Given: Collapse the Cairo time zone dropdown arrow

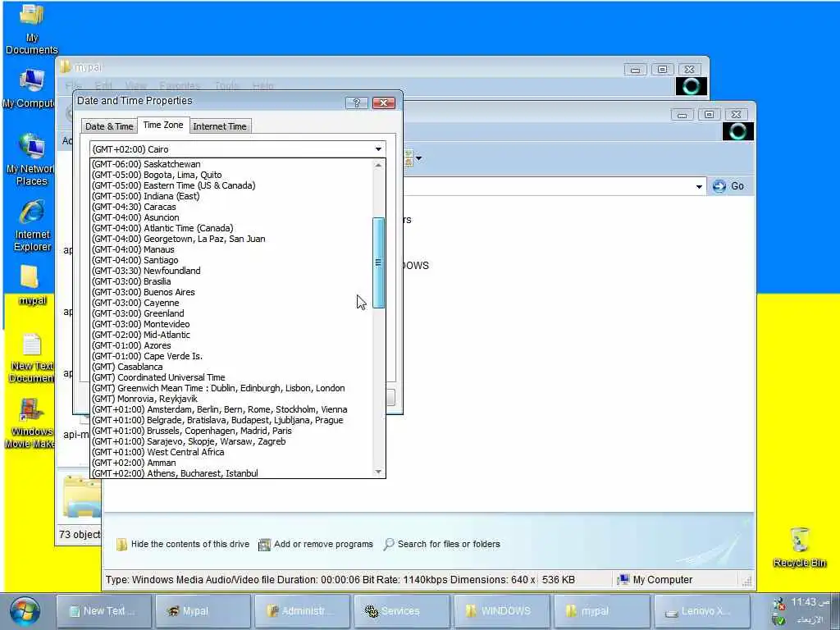Looking at the screenshot, I should [378, 149].
